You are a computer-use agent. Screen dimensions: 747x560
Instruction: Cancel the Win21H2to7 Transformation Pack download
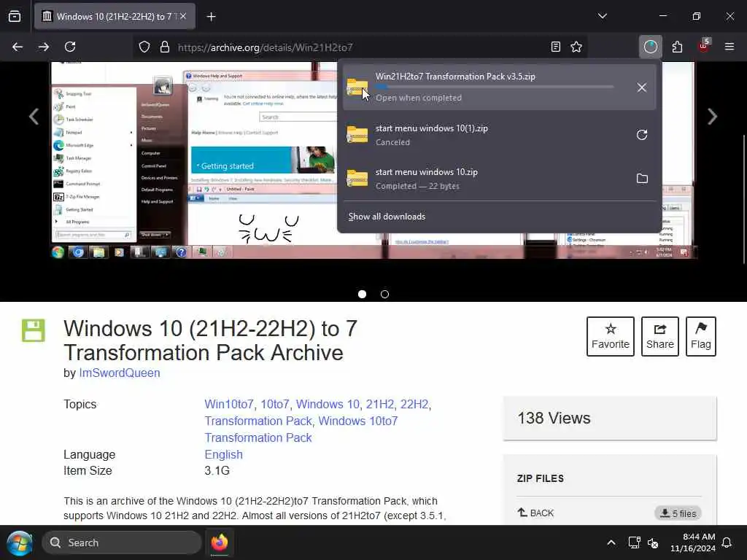click(x=642, y=87)
